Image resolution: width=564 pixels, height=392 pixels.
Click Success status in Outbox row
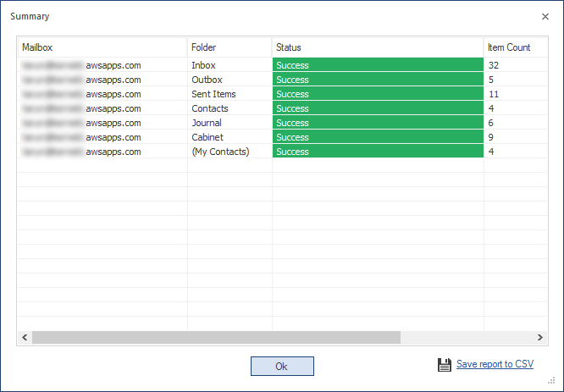click(x=378, y=80)
